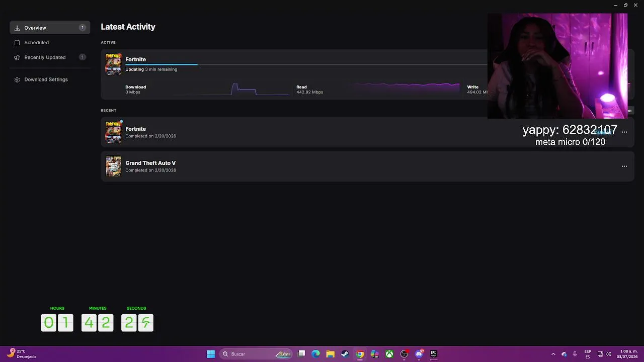644x362 pixels.
Task: Open the Overview section in sidebar
Action: 50,28
